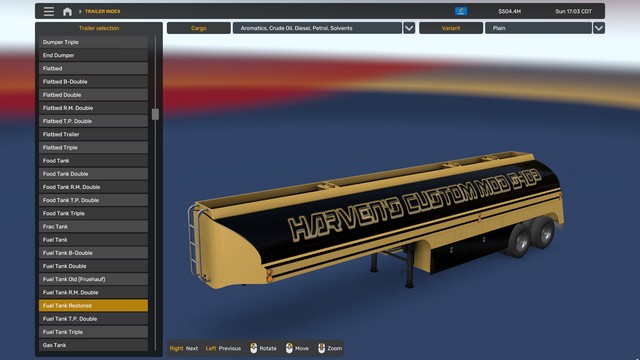Click the blue flag icon in top bar

pos(461,11)
